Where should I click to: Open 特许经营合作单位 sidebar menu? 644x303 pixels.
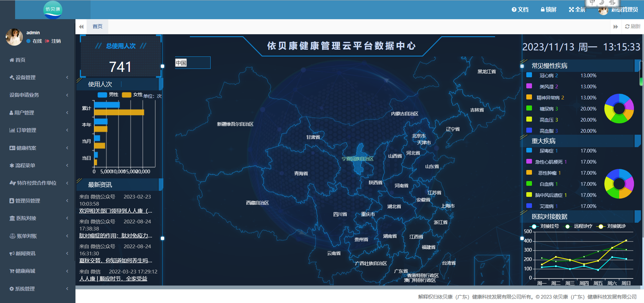coord(38,183)
